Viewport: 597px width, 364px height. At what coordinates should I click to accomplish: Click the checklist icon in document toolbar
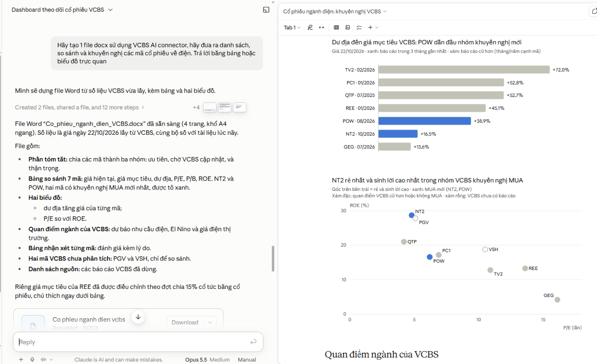358,27
